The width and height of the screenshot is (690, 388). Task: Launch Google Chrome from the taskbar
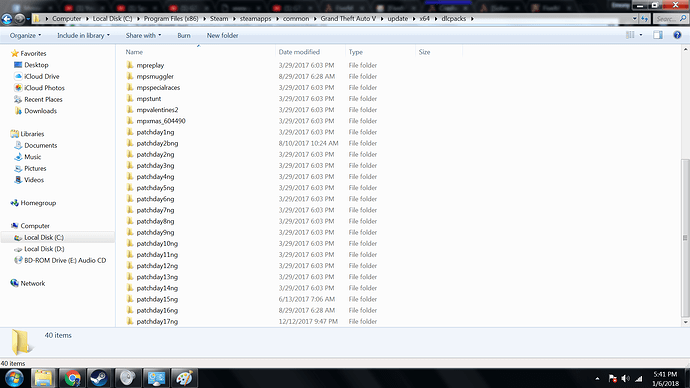point(72,378)
